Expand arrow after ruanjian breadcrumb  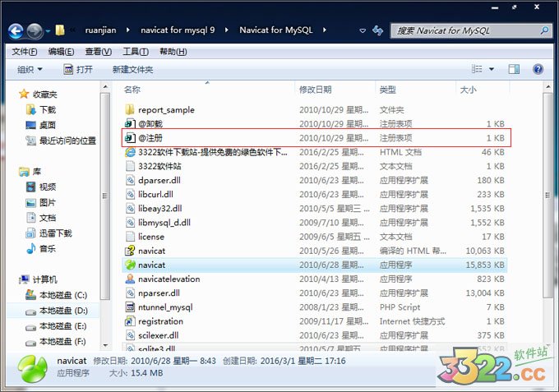click(x=128, y=30)
